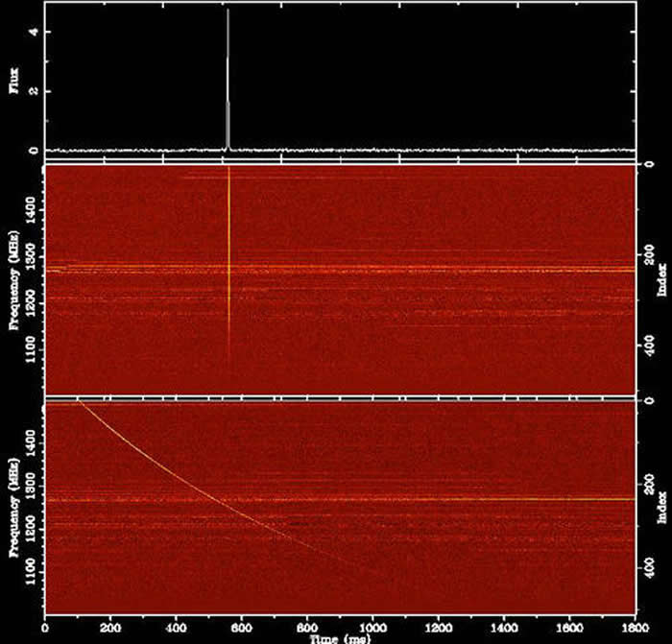Click the 200 index tick beside bottom panel

coord(647,497)
